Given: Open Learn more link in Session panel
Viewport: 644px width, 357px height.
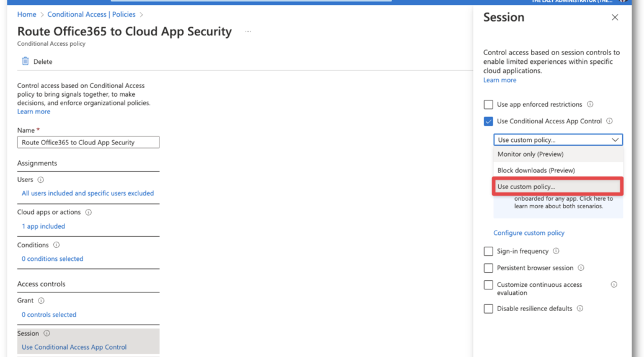Looking at the screenshot, I should point(500,80).
